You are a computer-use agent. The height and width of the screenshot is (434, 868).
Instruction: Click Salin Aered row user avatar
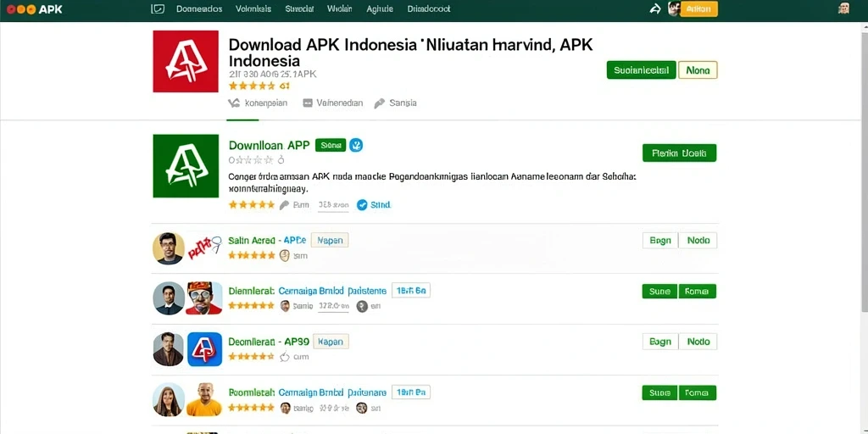(x=169, y=248)
